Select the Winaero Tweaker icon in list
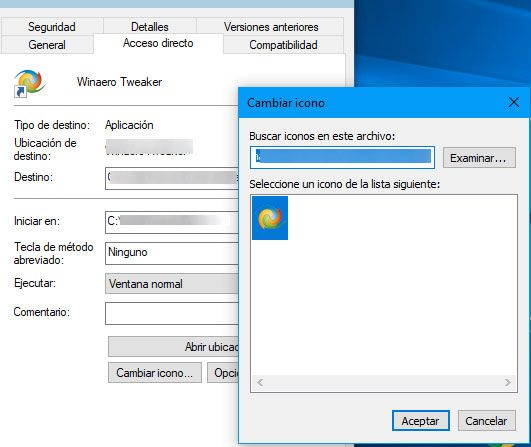 [270, 218]
